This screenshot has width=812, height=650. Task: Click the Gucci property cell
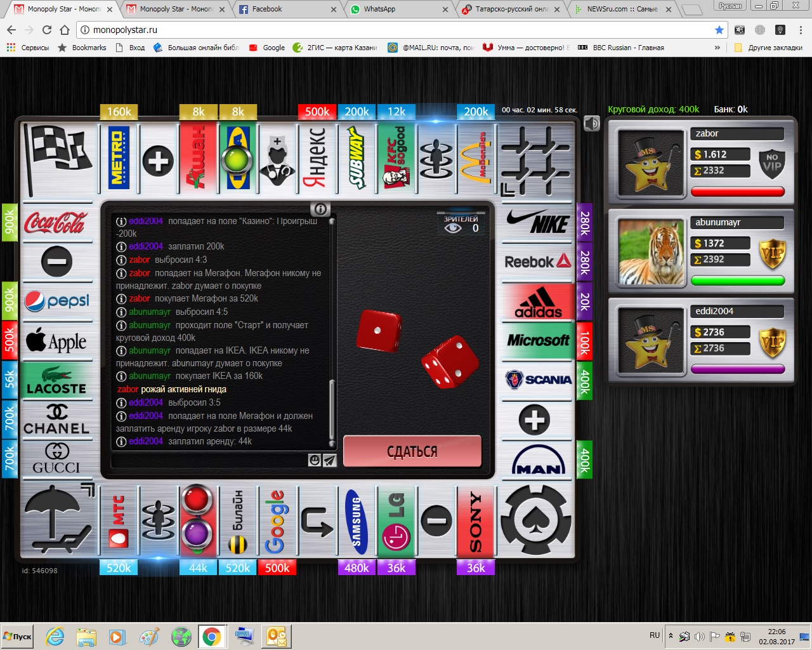(57, 459)
